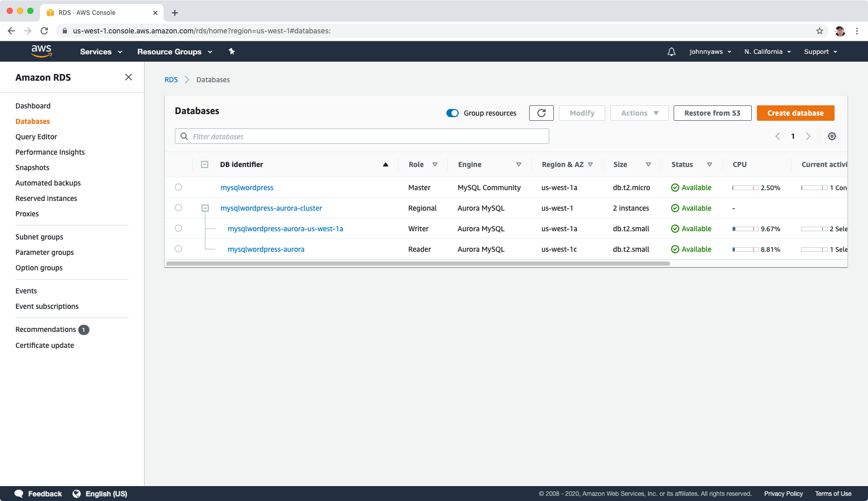Screen dimensions: 868x501
Task: Bookmark this page with the star icon
Action: point(820,31)
